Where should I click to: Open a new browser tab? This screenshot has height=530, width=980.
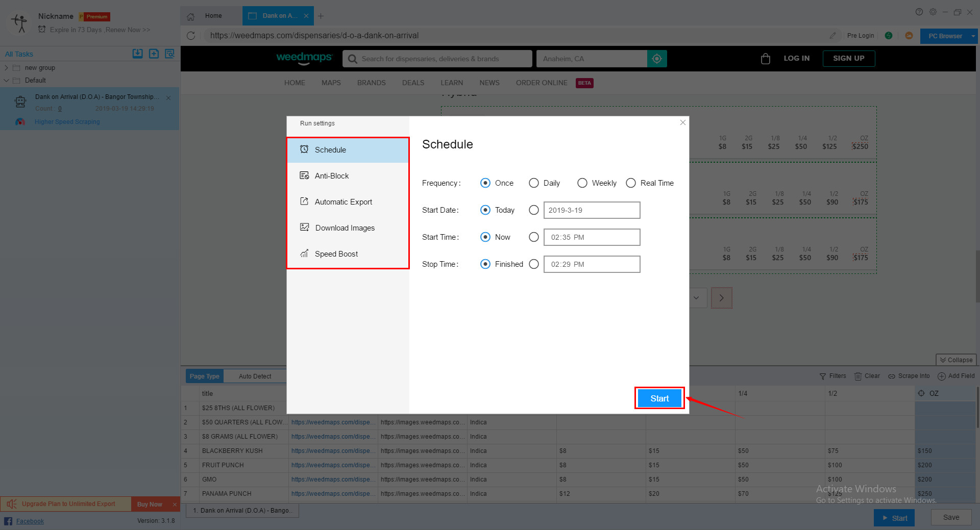[x=321, y=16]
